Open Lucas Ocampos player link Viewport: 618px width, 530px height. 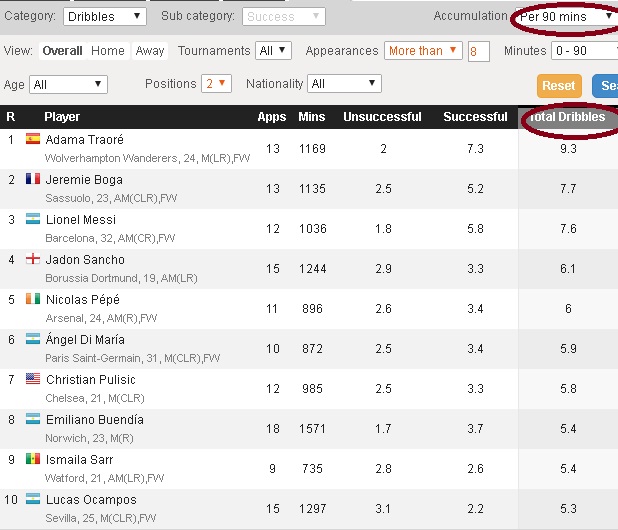tap(91, 500)
